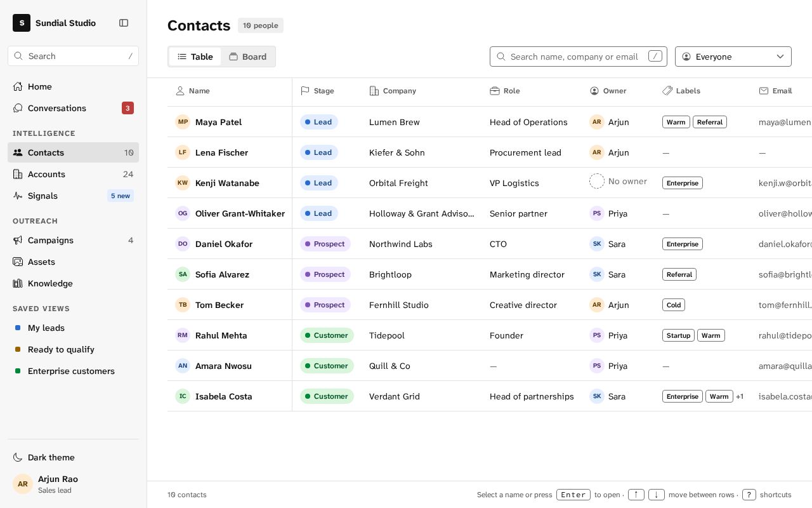This screenshot has height=508, width=812.
Task: Go to Accounts in the sidebar
Action: (x=73, y=174)
